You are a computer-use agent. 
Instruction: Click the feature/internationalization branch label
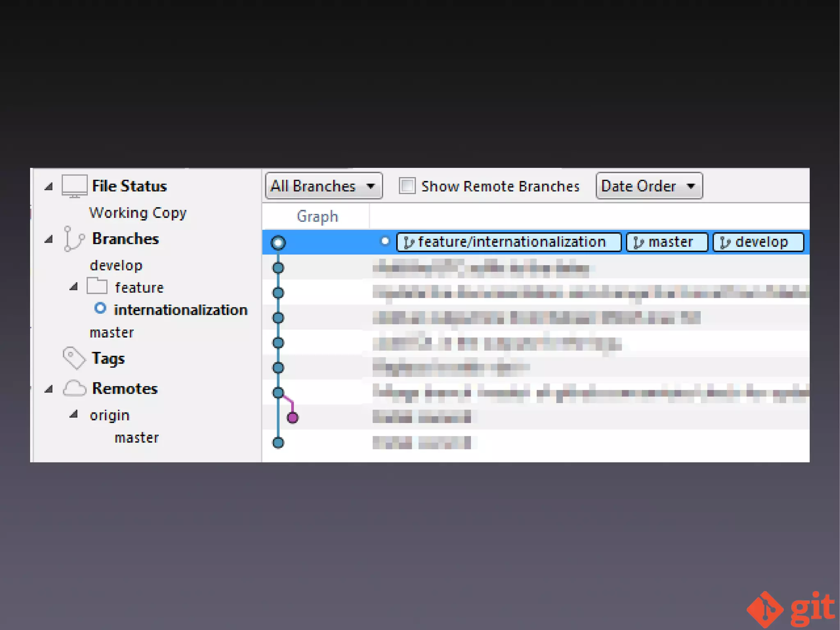(509, 242)
